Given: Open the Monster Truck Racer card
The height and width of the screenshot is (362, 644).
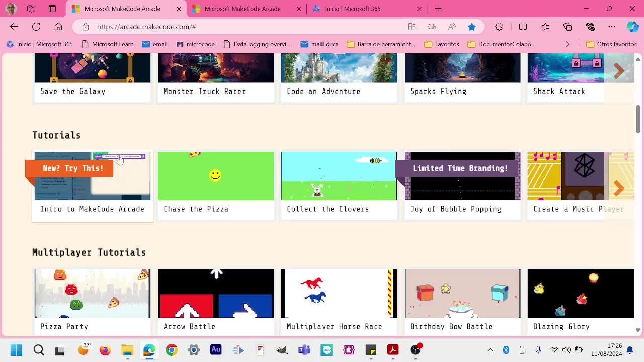Looking at the screenshot, I should (216, 78).
